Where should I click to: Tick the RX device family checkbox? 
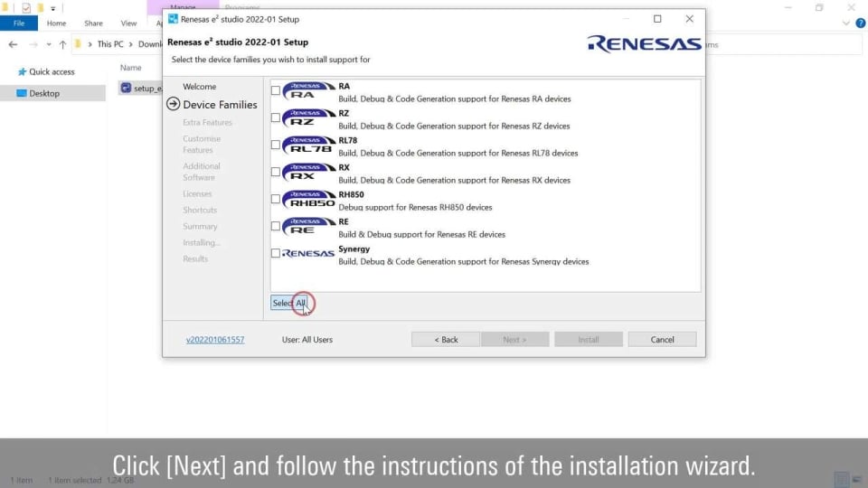coord(275,172)
